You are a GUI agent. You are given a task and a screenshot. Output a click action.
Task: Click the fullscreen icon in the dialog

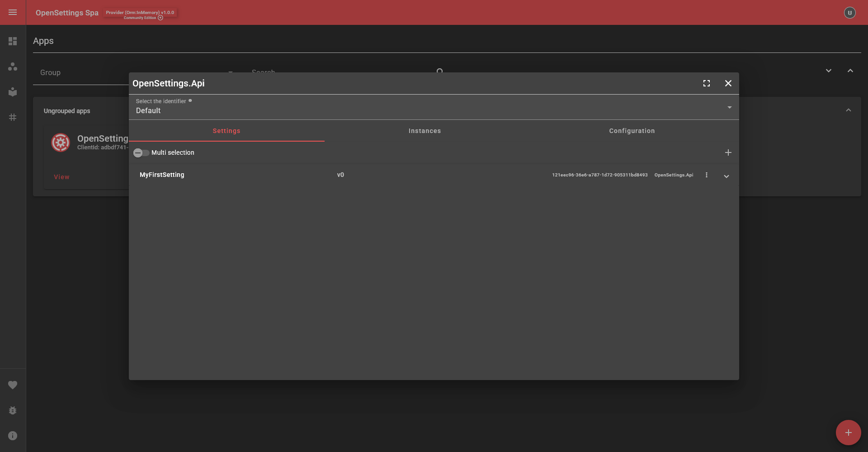[x=707, y=83]
